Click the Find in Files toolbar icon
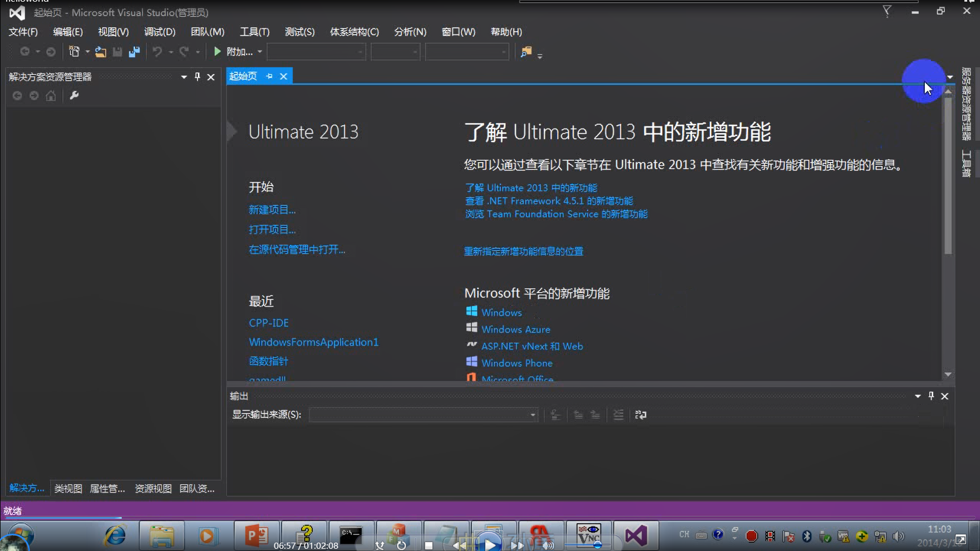The width and height of the screenshot is (980, 551). point(526,52)
